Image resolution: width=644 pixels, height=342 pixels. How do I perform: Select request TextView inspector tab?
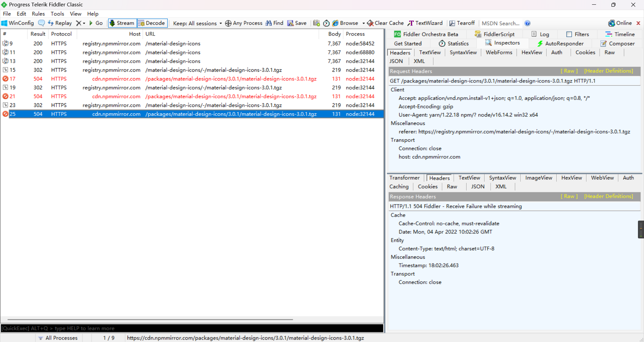[430, 53]
